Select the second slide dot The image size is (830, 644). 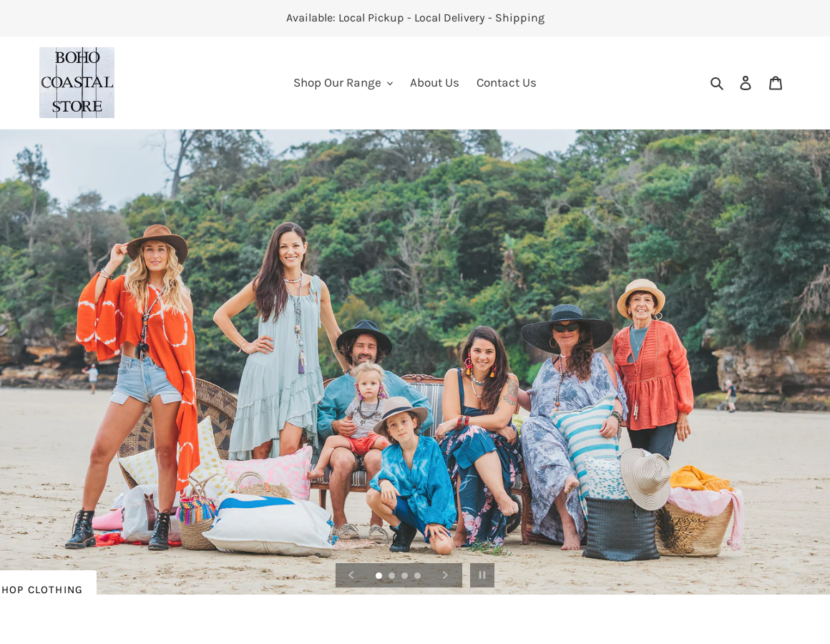pyautogui.click(x=391, y=576)
